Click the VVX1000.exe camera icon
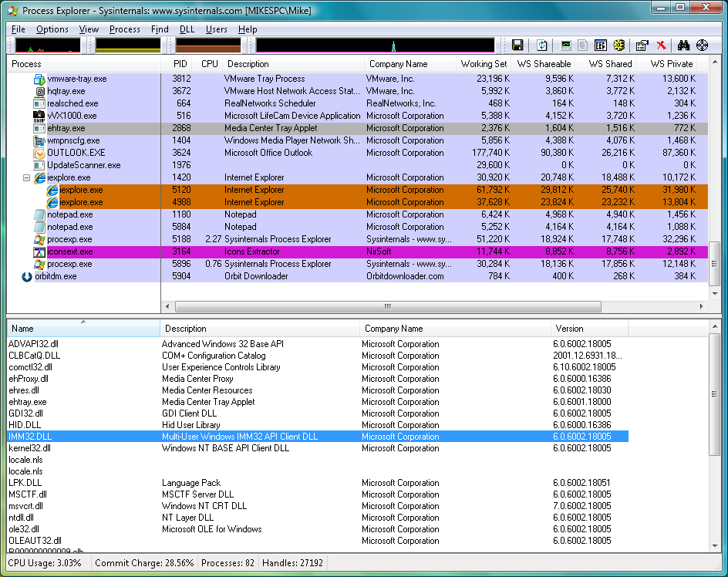 click(x=39, y=116)
